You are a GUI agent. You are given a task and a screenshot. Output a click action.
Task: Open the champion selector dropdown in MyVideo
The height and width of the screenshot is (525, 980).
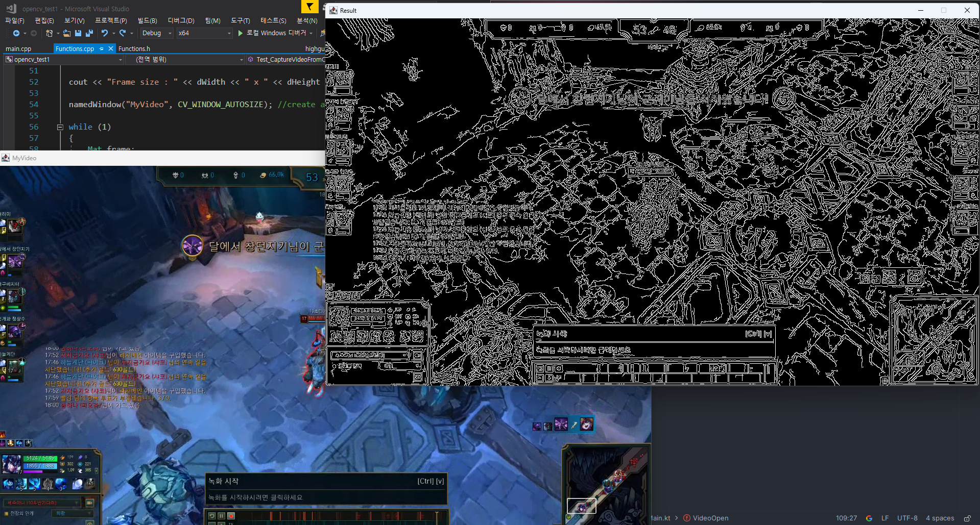pos(42,503)
